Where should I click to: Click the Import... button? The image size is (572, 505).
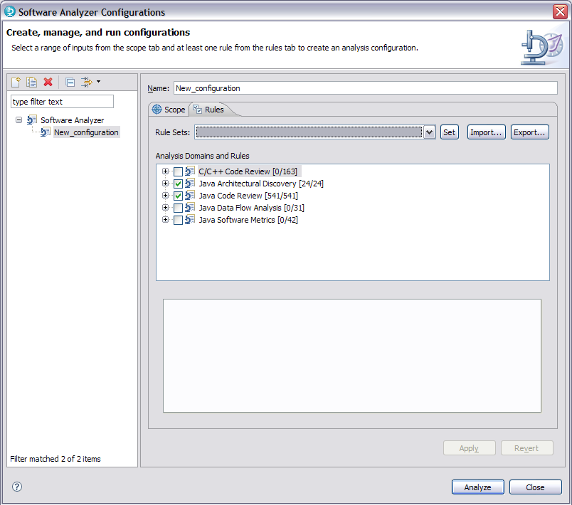point(486,132)
